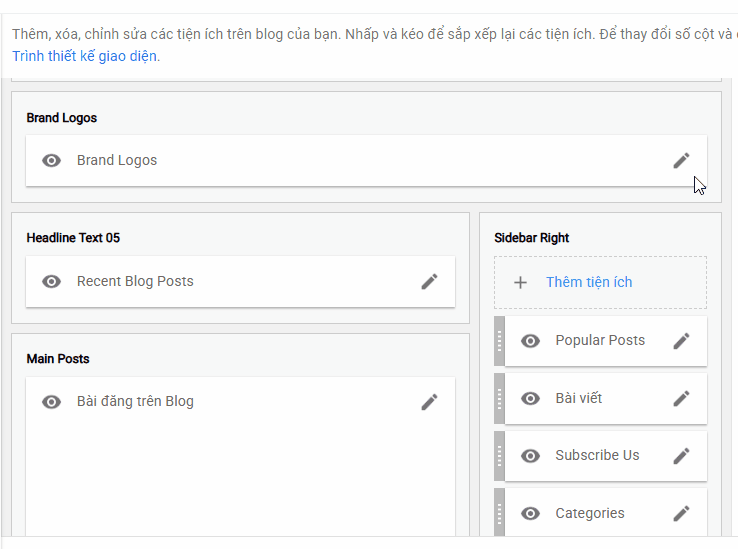Screen dimensions: 738x549
Task: Hide the Subscribe Us gadget
Action: (x=530, y=456)
